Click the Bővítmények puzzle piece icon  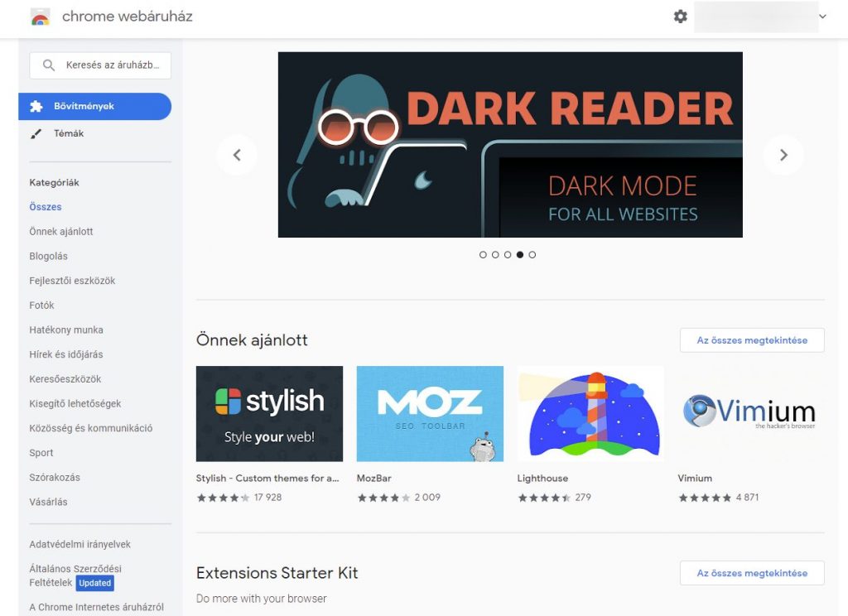coord(36,106)
